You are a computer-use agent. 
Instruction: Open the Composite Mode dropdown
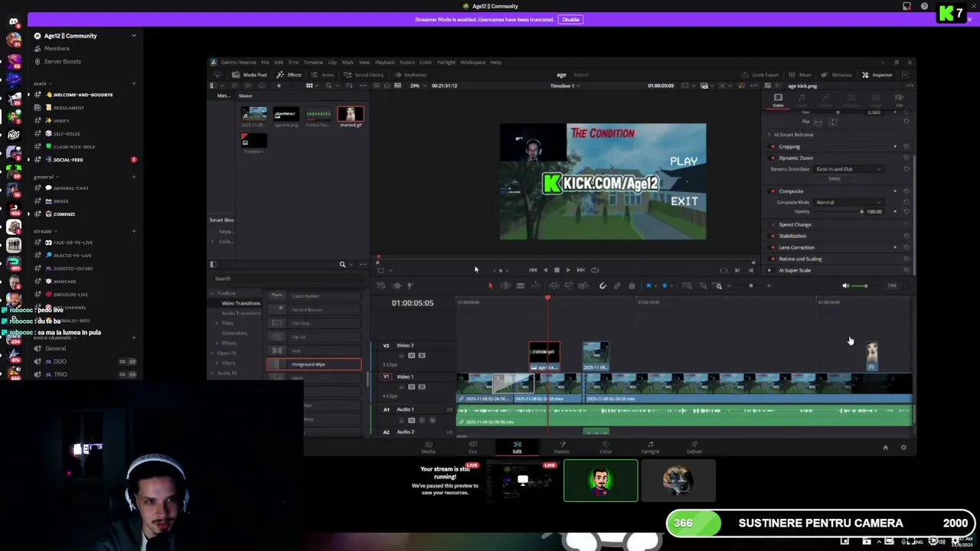point(848,203)
